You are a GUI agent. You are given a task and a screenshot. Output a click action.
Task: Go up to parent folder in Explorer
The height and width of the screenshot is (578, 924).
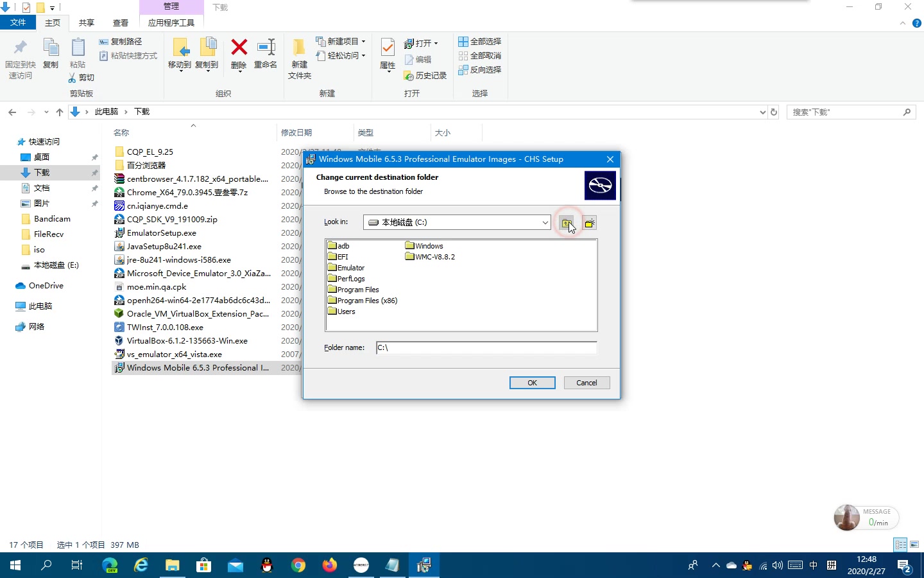pos(60,112)
